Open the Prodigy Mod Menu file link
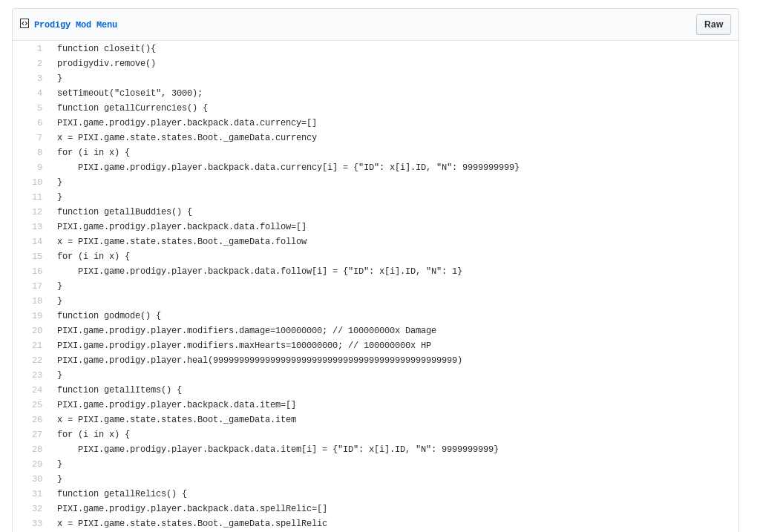Image resolution: width=760 pixels, height=532 pixels. click(x=75, y=24)
